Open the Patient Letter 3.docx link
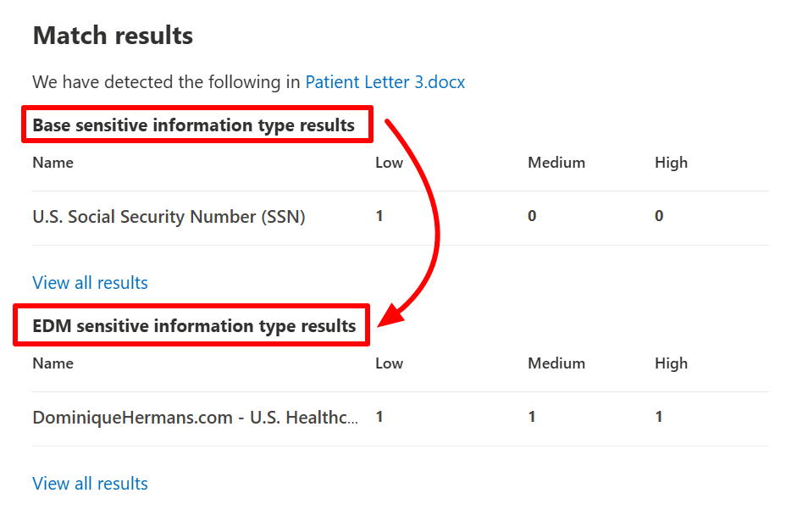 pyautogui.click(x=385, y=82)
